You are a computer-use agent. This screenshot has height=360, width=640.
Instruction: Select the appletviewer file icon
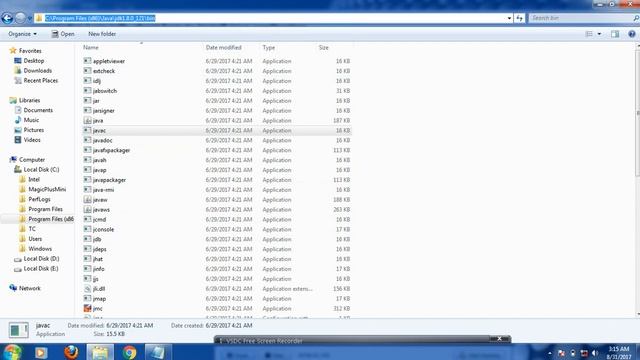pos(87,61)
